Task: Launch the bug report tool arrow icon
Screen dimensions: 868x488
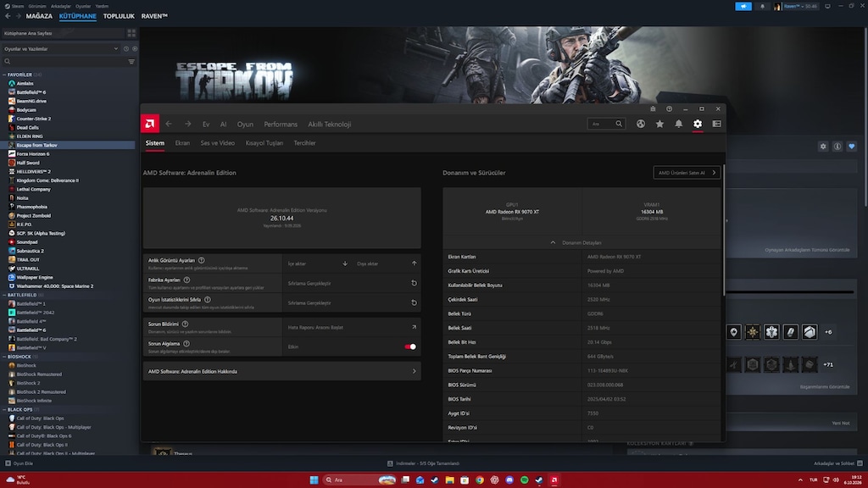Action: (x=414, y=327)
